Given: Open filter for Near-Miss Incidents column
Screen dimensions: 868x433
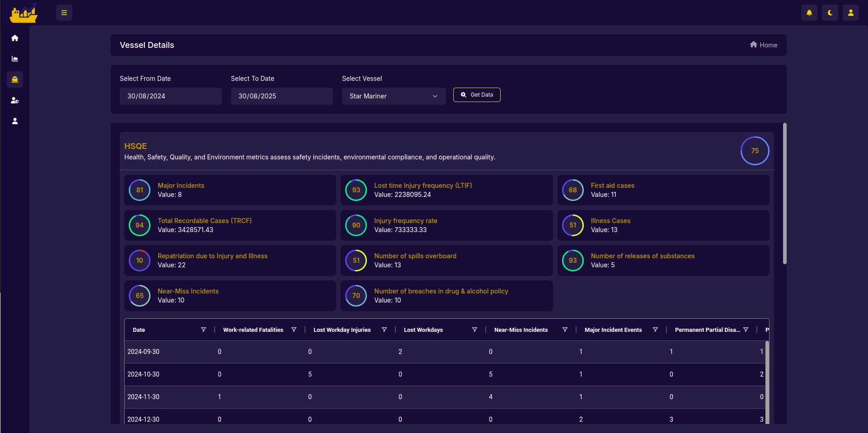Looking at the screenshot, I should (565, 330).
